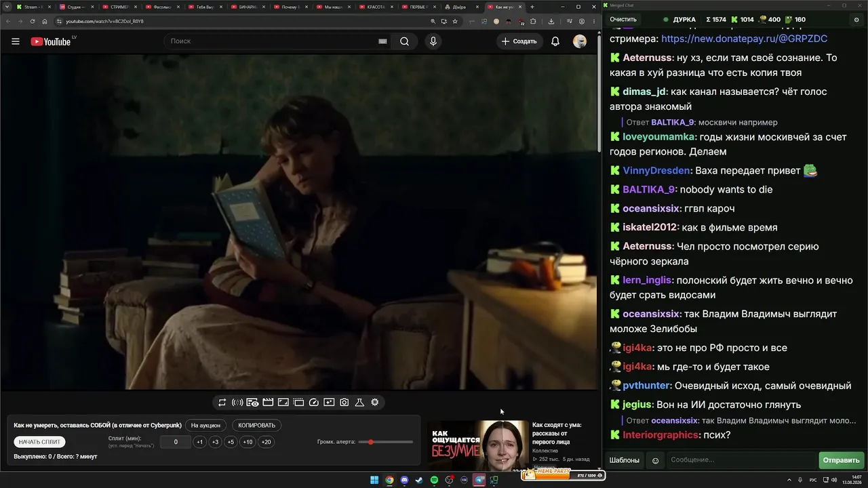Add 1 minute with +1 button

(x=199, y=442)
